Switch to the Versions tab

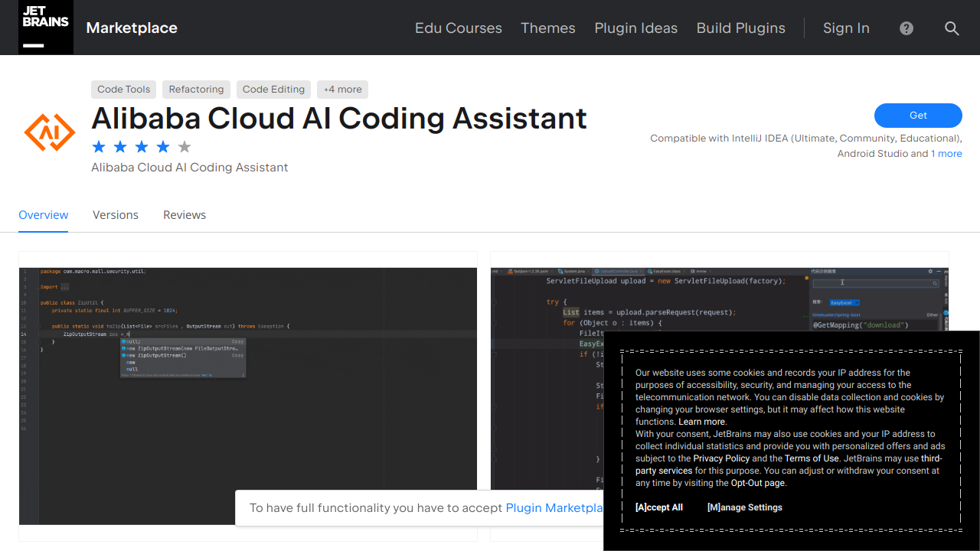click(x=116, y=215)
